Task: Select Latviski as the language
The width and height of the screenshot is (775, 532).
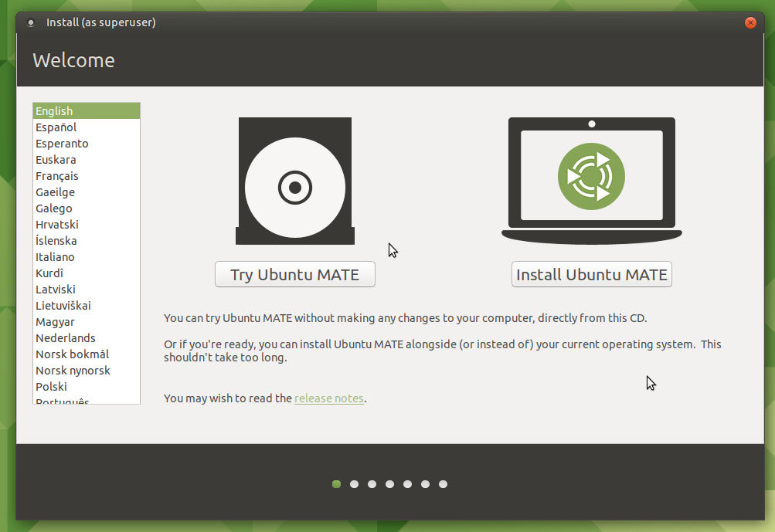Action: 87,290
